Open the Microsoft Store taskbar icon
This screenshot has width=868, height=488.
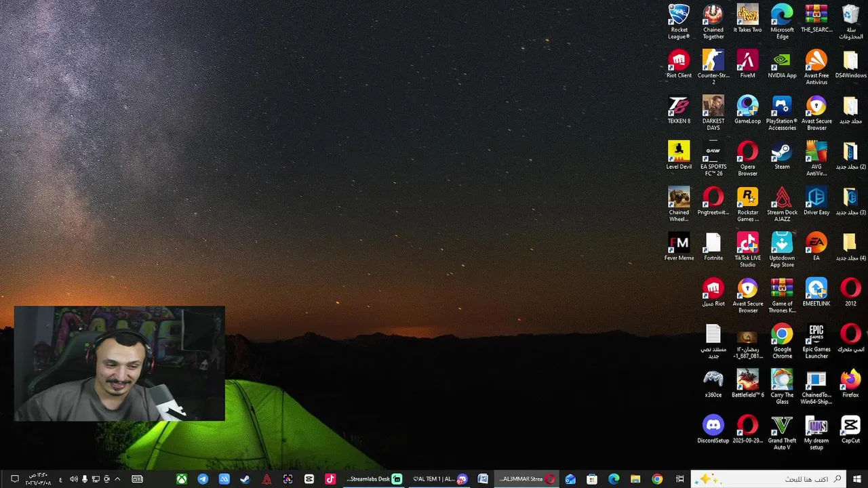[592, 479]
